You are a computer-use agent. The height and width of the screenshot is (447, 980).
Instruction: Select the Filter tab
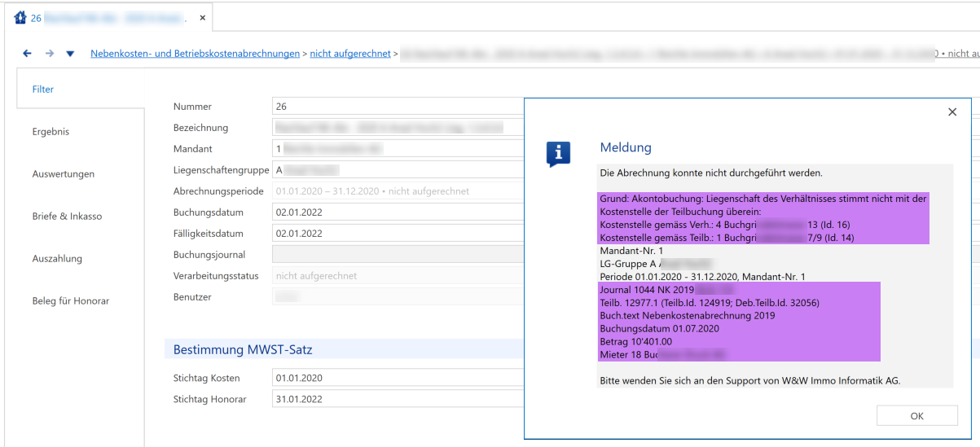click(81, 90)
